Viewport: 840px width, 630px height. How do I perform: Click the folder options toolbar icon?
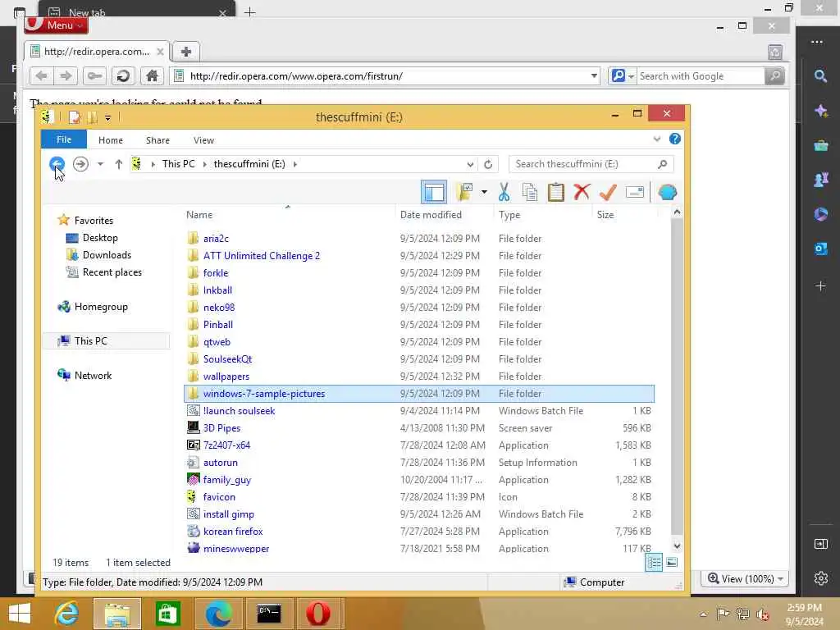pyautogui.click(x=464, y=192)
